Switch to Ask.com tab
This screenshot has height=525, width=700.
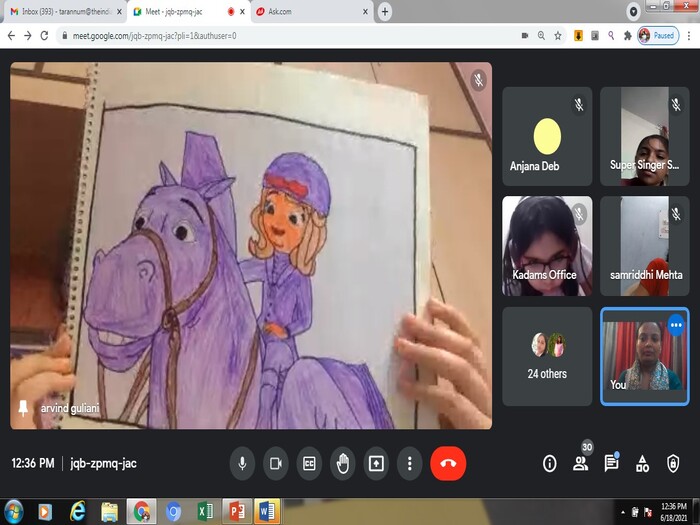(x=310, y=12)
